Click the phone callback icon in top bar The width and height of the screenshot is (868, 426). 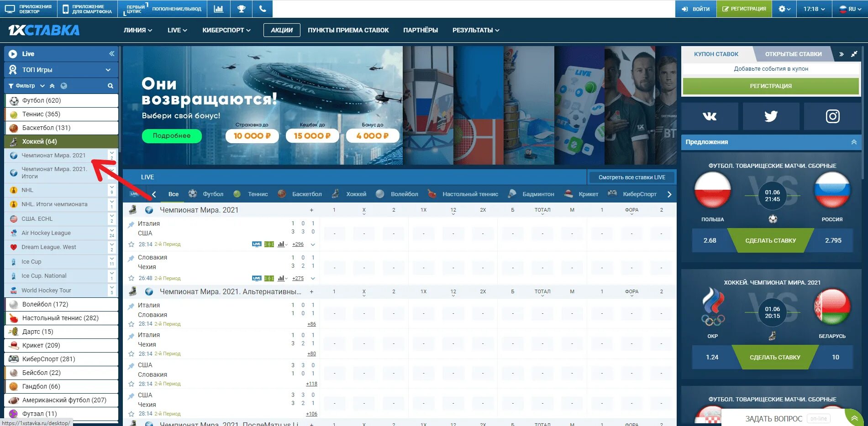click(x=263, y=9)
